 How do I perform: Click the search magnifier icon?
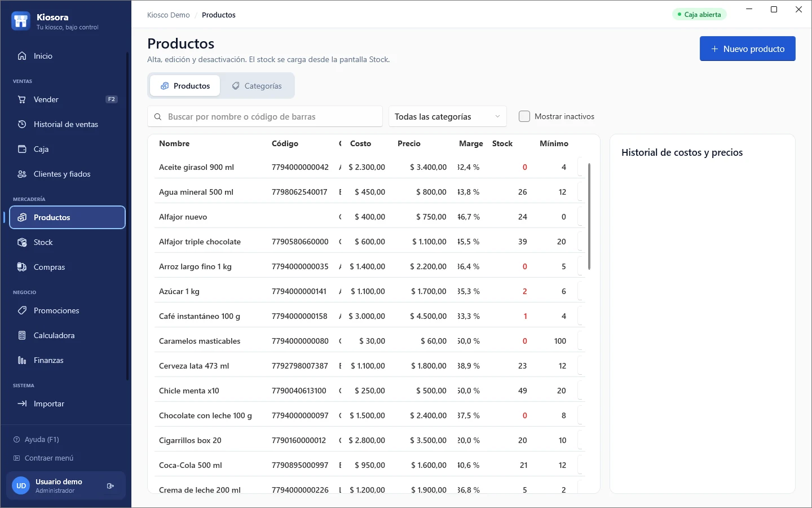click(x=158, y=117)
